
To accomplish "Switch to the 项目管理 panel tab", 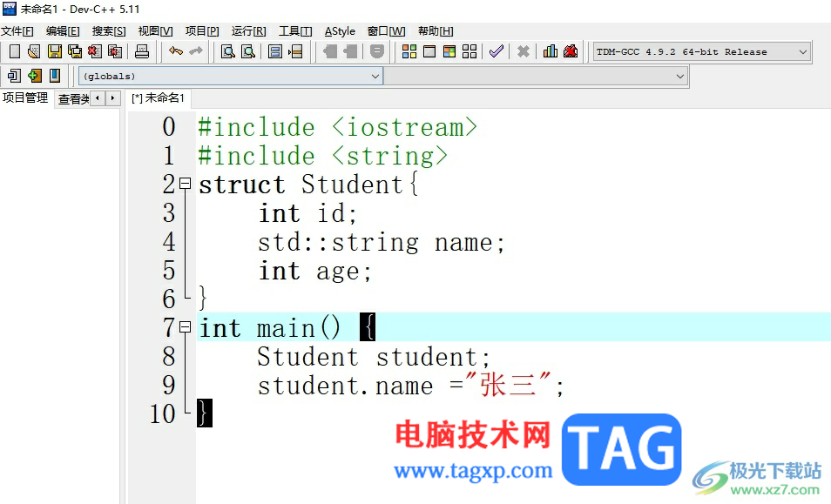I will (x=25, y=98).
